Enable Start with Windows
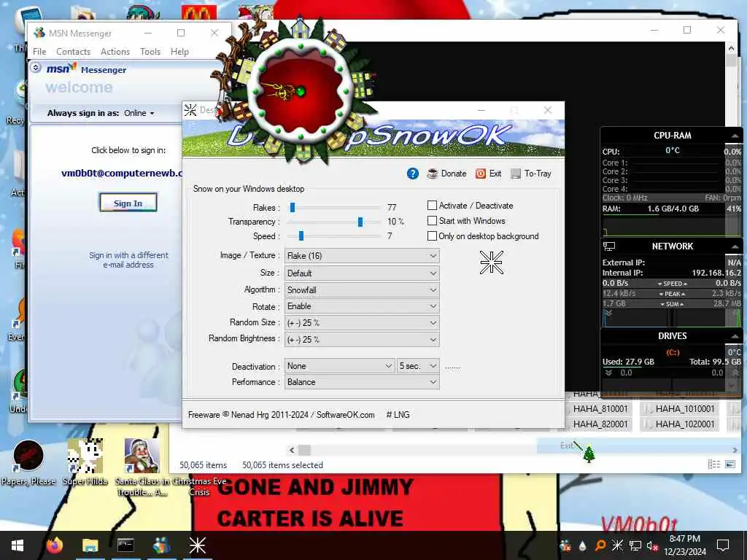The image size is (747, 560). coord(432,220)
